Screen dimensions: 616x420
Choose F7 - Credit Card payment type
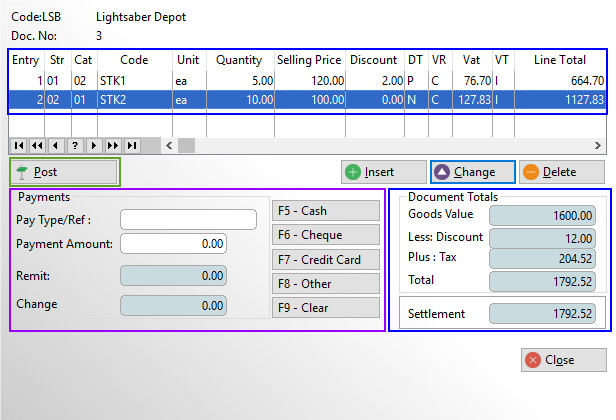click(x=326, y=259)
